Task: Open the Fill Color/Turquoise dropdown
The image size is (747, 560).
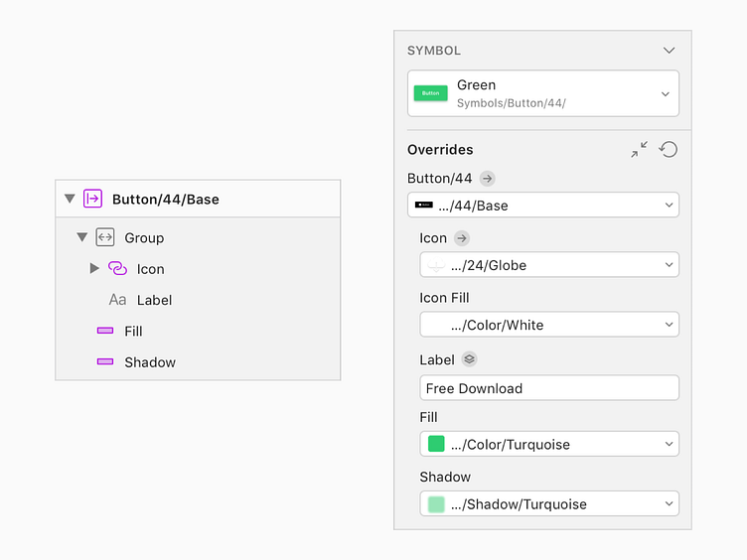Action: click(x=549, y=444)
